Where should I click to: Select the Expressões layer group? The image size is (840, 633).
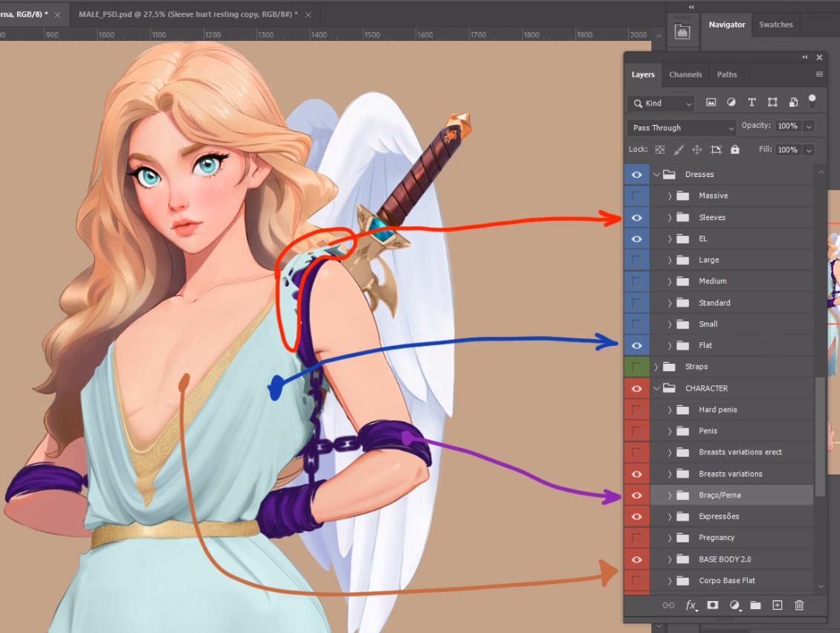tap(719, 516)
